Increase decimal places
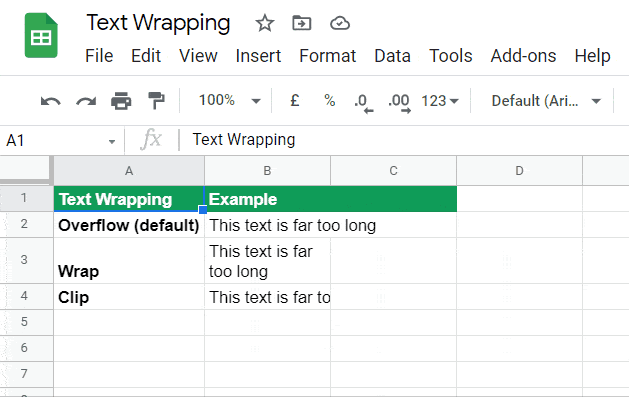The width and height of the screenshot is (629, 397). point(400,102)
